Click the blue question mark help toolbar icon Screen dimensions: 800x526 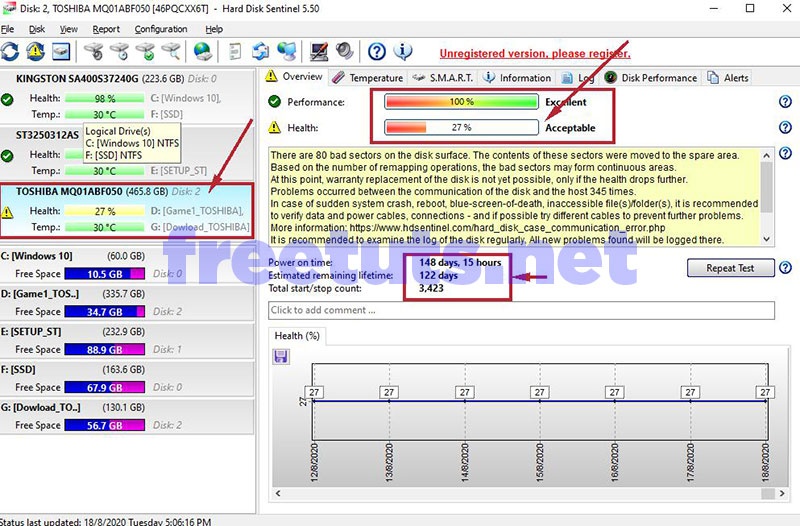point(377,52)
